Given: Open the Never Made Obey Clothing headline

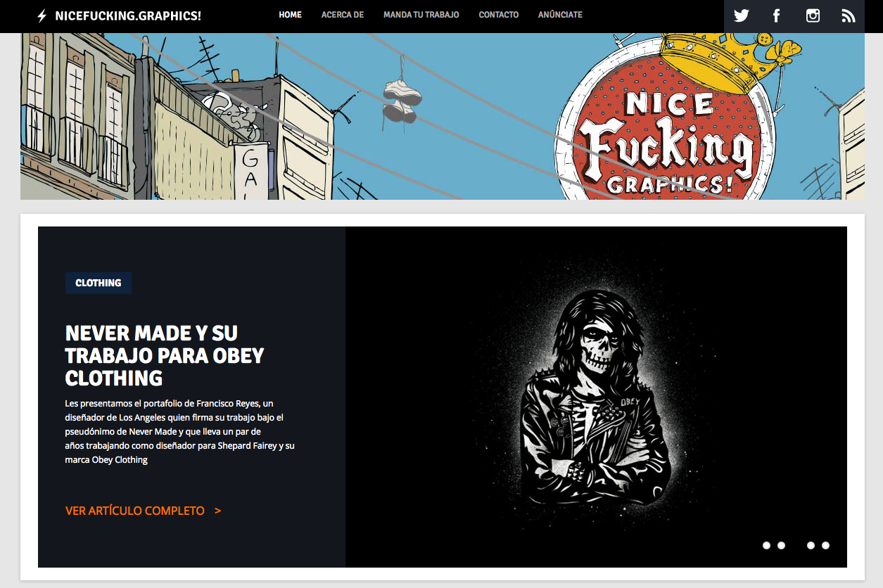Looking at the screenshot, I should 165,355.
